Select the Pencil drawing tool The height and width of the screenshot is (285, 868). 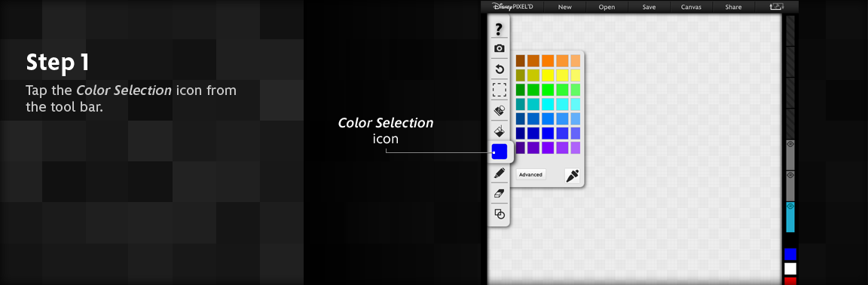click(x=499, y=173)
